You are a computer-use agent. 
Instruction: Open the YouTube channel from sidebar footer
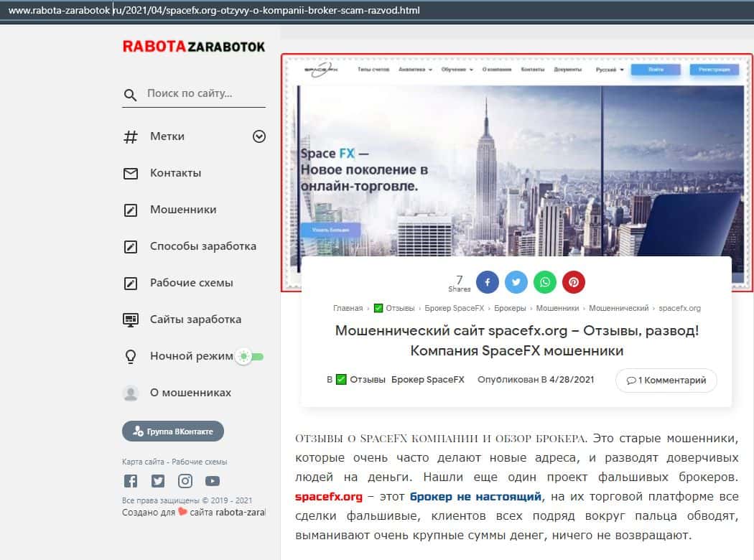tap(213, 481)
